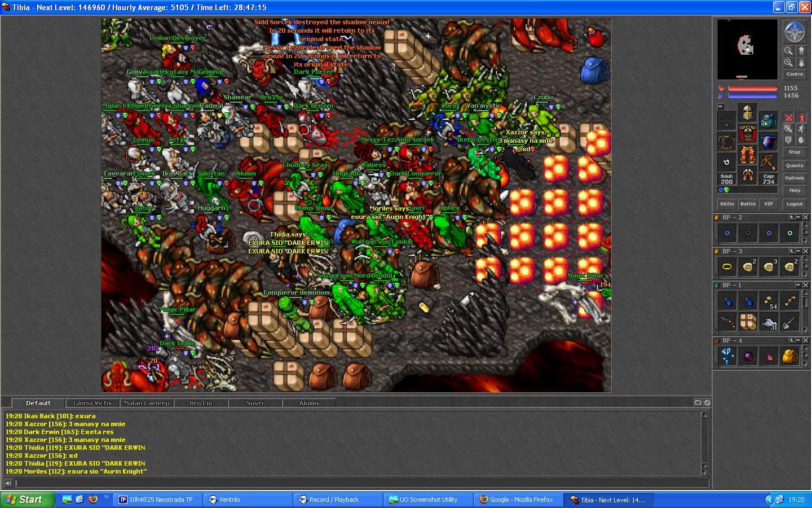Zoom in the minimap

[x=788, y=63]
